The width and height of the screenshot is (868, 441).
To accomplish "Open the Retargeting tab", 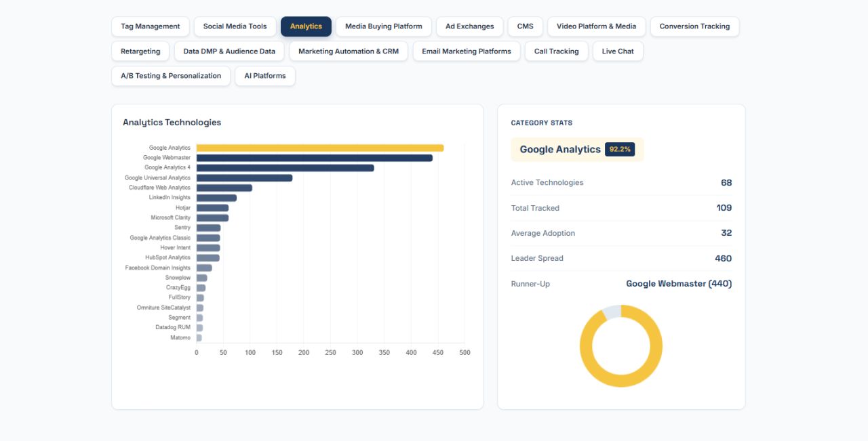I will (140, 51).
